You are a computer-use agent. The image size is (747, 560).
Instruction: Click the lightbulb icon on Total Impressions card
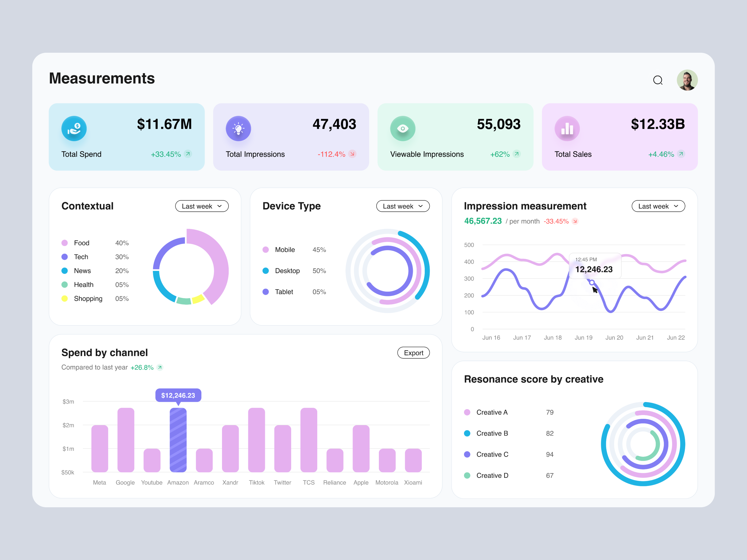(238, 128)
